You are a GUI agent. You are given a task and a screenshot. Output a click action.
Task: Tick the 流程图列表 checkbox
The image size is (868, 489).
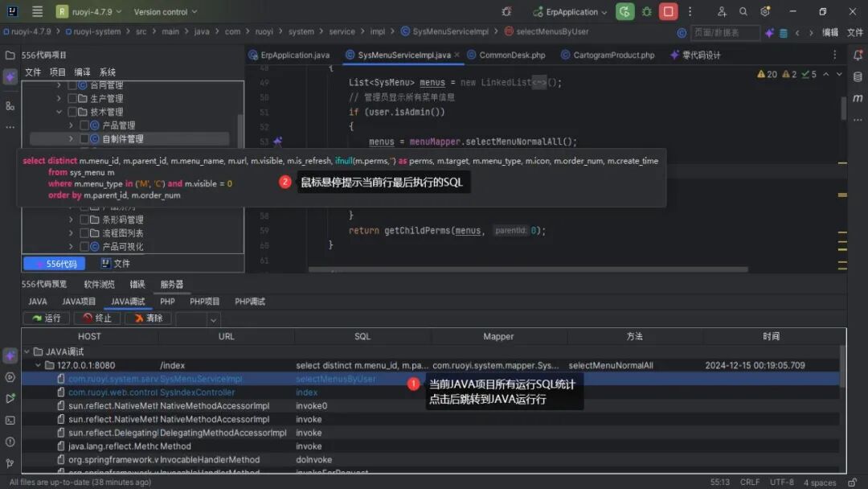tap(84, 232)
